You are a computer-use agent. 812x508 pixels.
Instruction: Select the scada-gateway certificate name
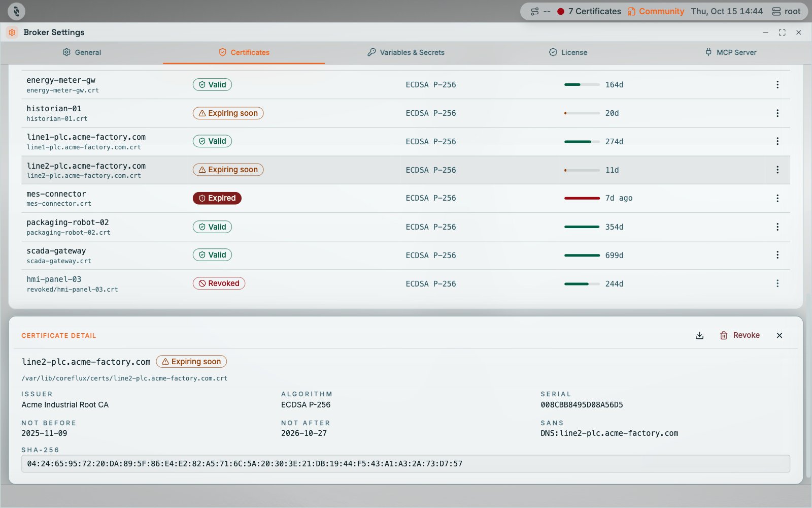[56, 251]
